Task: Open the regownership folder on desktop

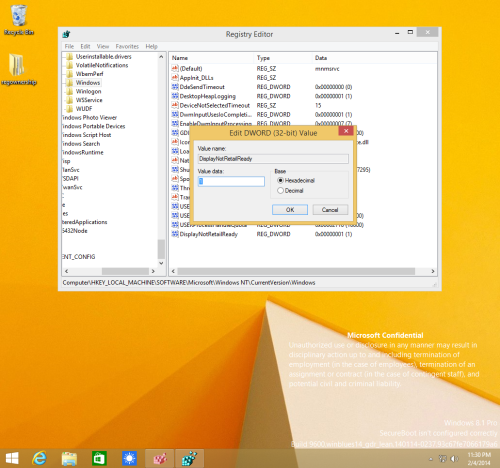Action: 18,69
